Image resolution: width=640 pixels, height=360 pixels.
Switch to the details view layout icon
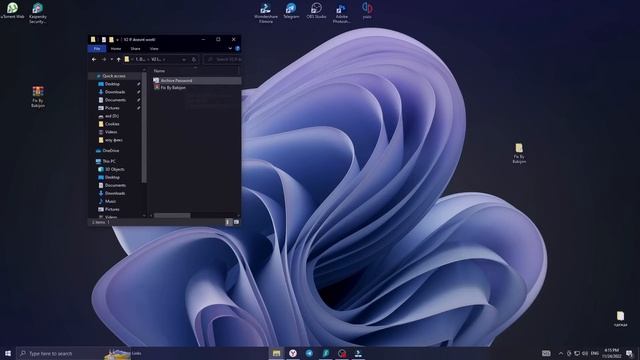point(228,222)
